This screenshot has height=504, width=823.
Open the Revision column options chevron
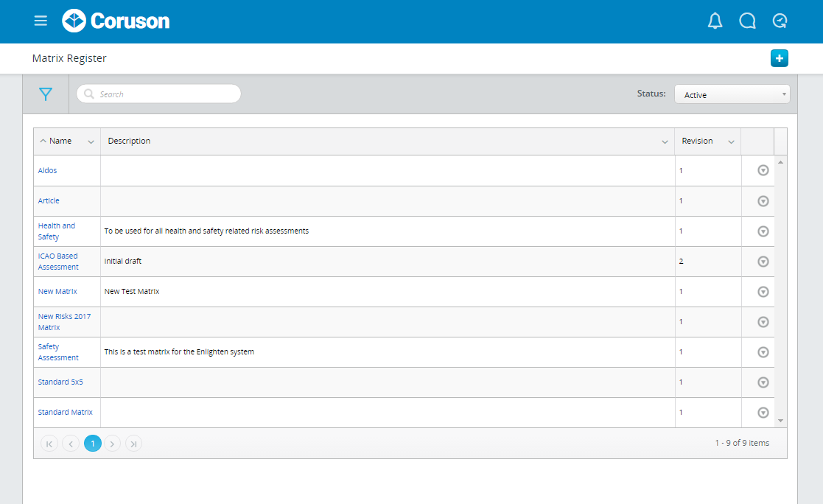(731, 141)
